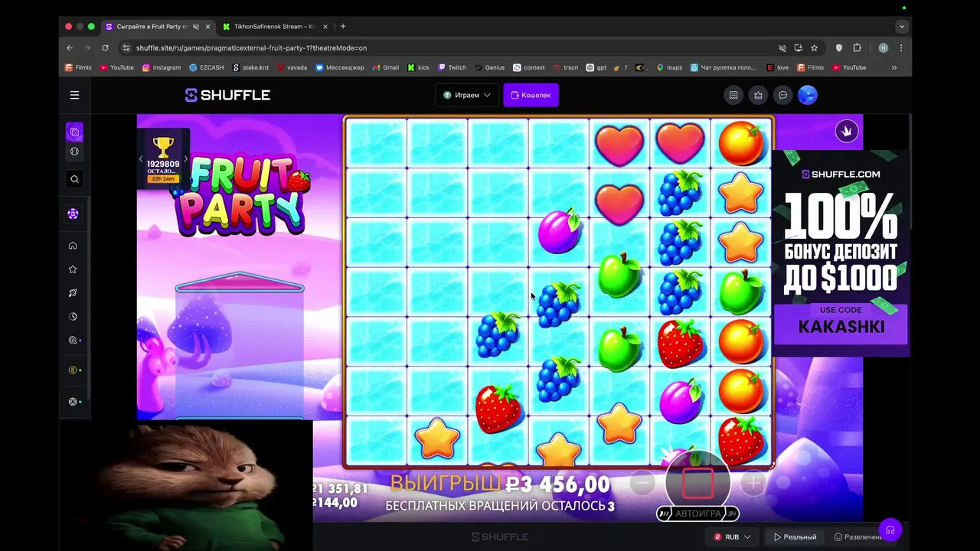Open favorites star icon in sidebar
The image size is (980, 551).
(x=73, y=269)
